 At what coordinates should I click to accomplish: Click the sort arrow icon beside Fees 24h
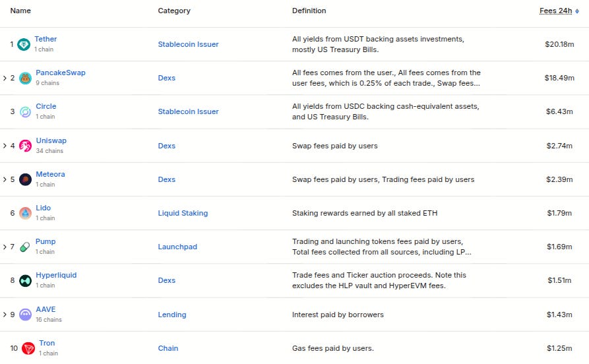coord(577,11)
